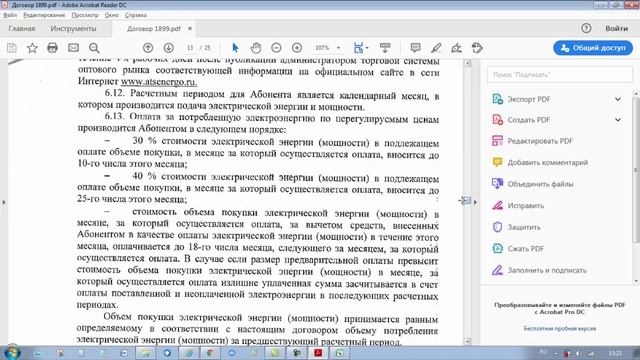Select the Договор 1899.pdf document tab
Viewport: 640px width, 360px height.
tap(153, 29)
